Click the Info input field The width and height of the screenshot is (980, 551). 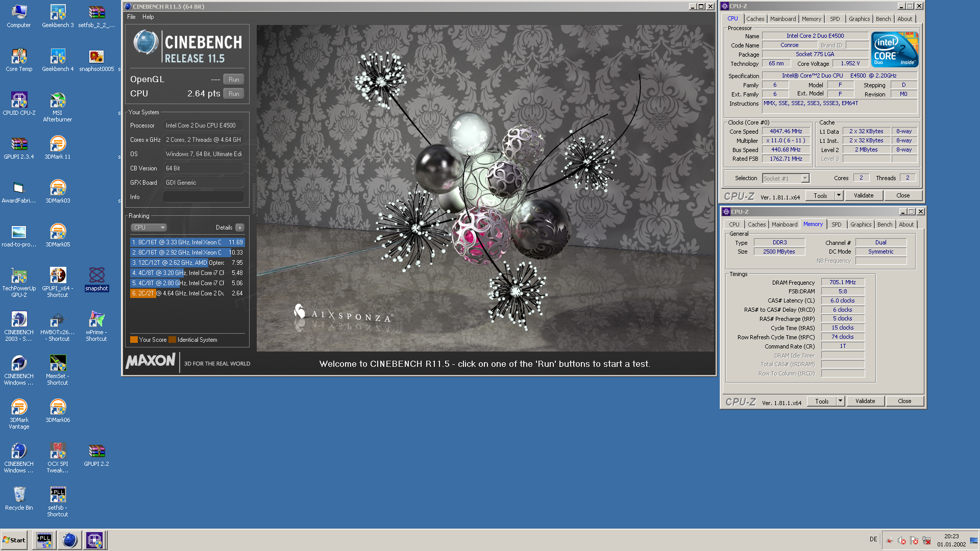(203, 197)
